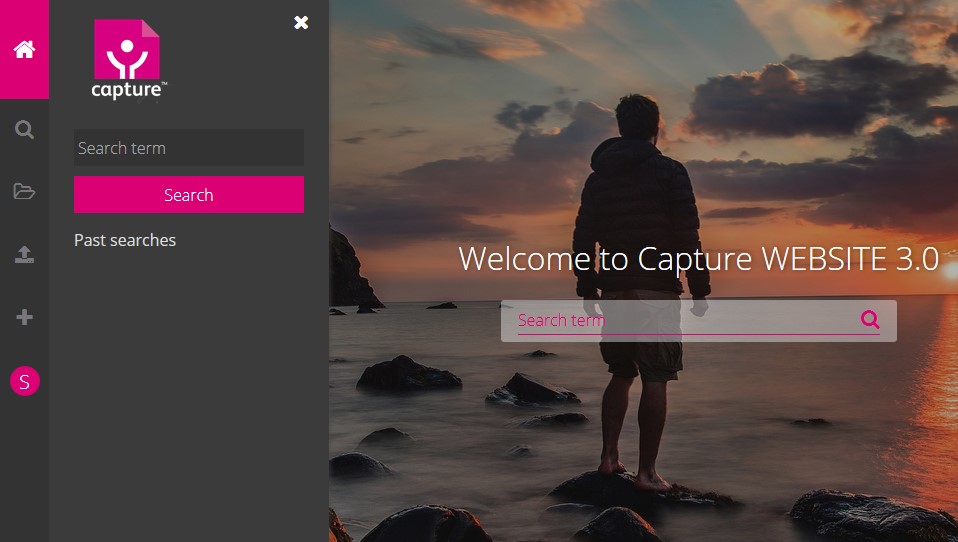Click the 'capture' wordmark under the logo
958x542 pixels.
(127, 90)
